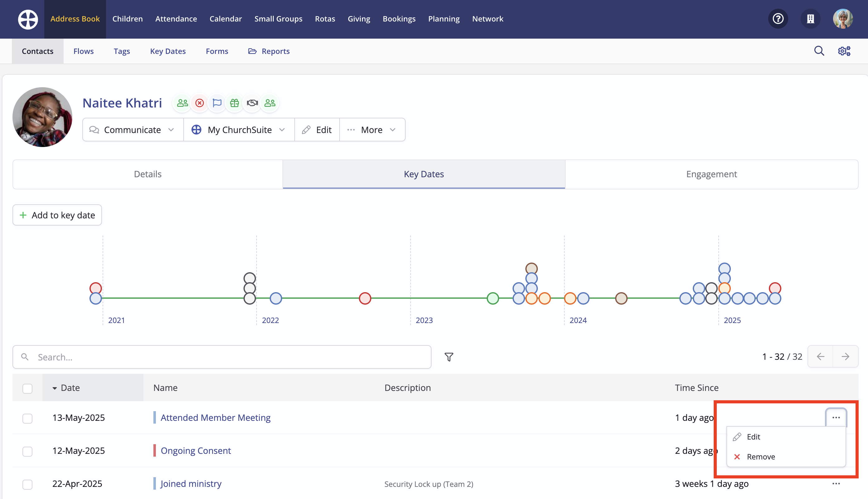Expand the Communicate dropdown

coord(133,130)
